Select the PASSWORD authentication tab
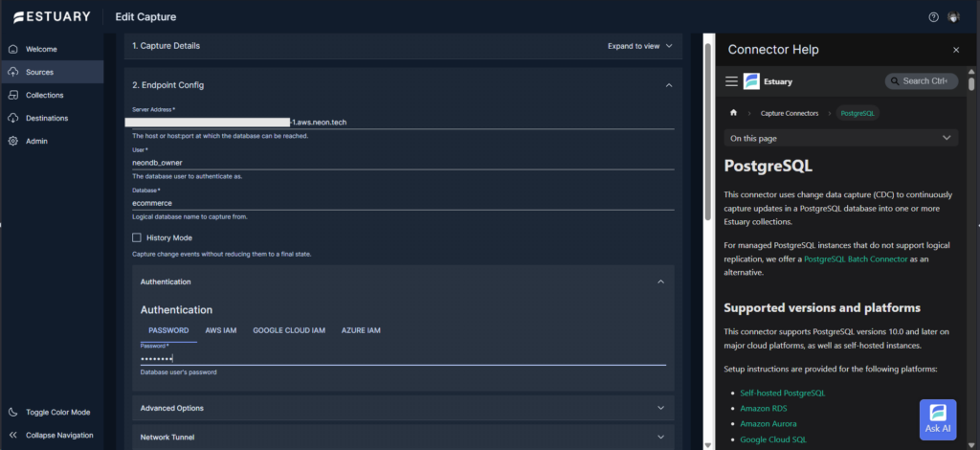The height and width of the screenshot is (450, 980). point(168,330)
